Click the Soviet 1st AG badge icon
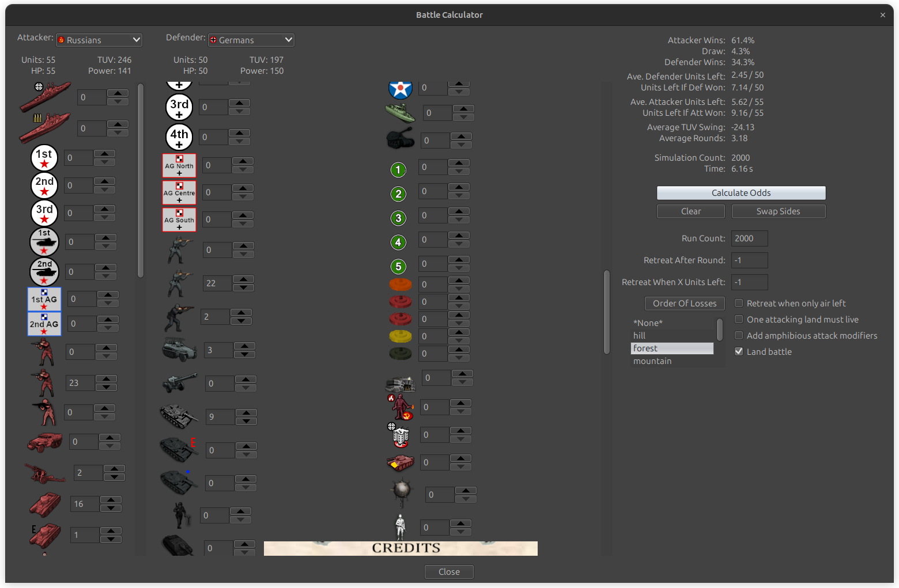Screen dimensions: 899x588 (x=44, y=299)
